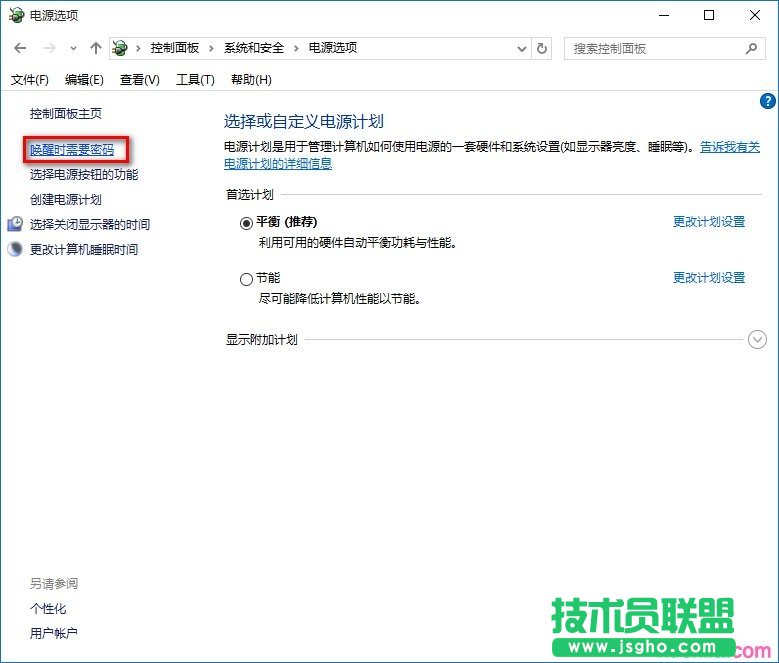Click the back navigation arrow
This screenshot has width=779, height=663.
coord(20,48)
